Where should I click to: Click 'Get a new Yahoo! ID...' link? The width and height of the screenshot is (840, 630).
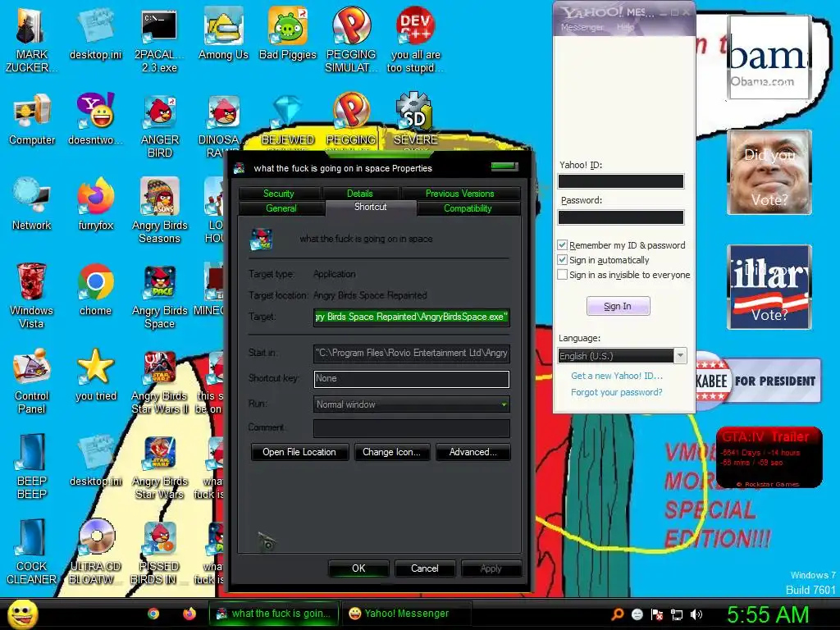(617, 376)
